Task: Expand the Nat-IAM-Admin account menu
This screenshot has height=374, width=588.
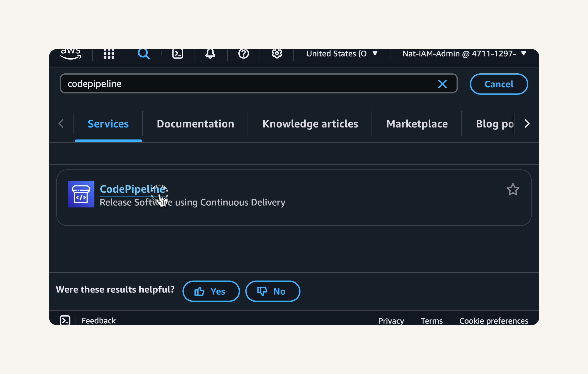Action: coord(464,54)
